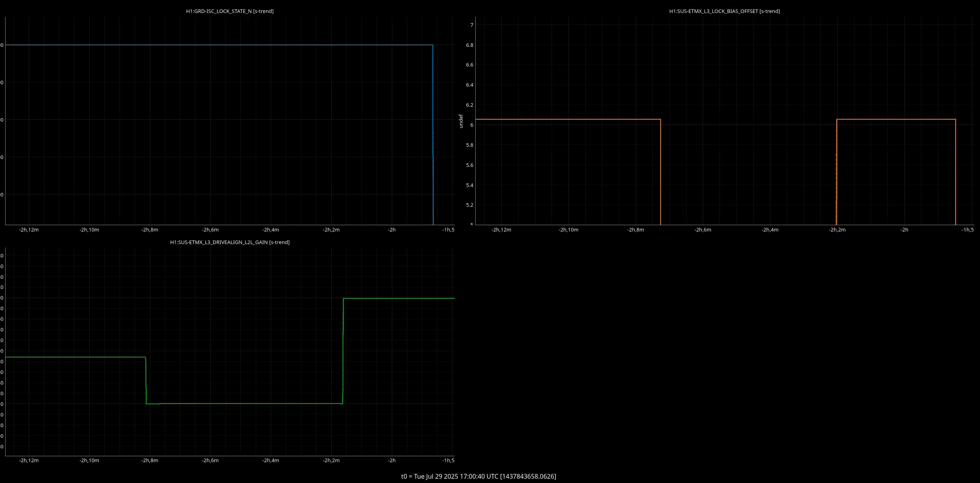This screenshot has height=483, width=980.
Task: Click the 'undef' y-axis label
Action: click(461, 121)
